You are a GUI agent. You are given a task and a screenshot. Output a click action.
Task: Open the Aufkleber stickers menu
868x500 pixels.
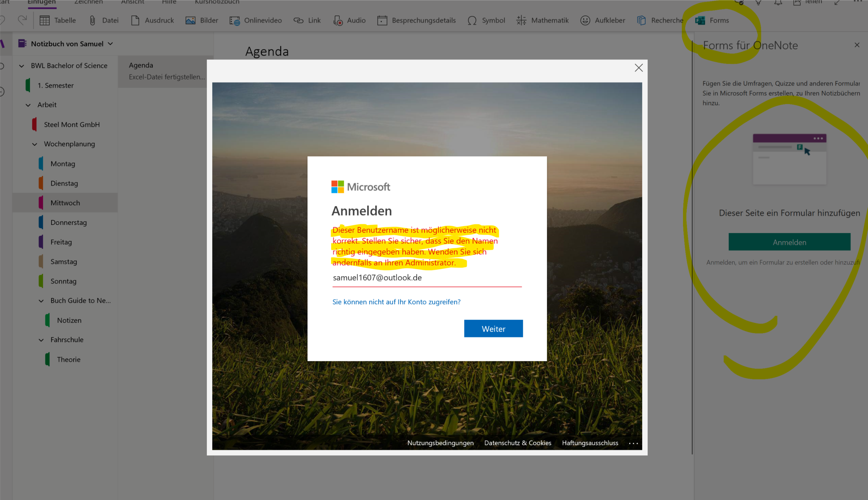pos(602,20)
